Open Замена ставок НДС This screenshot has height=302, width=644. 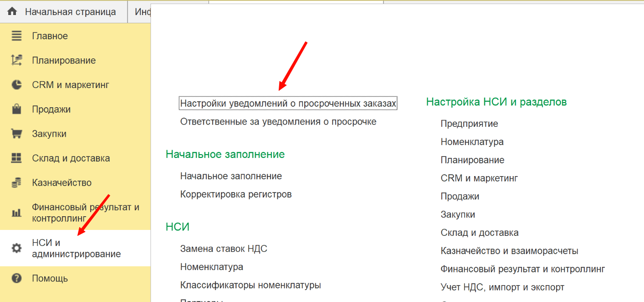224,249
